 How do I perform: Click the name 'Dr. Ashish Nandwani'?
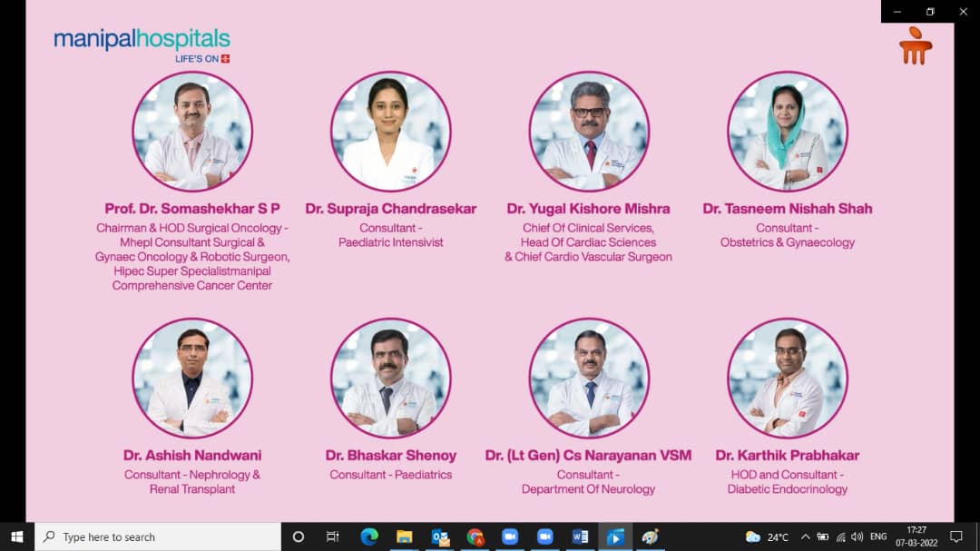point(192,456)
